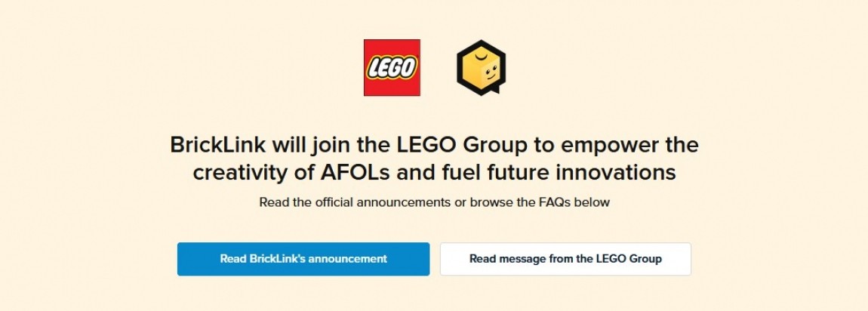Click the yellow BrickLink brick logo
Screen dimensions: 868x311
[x=481, y=69]
